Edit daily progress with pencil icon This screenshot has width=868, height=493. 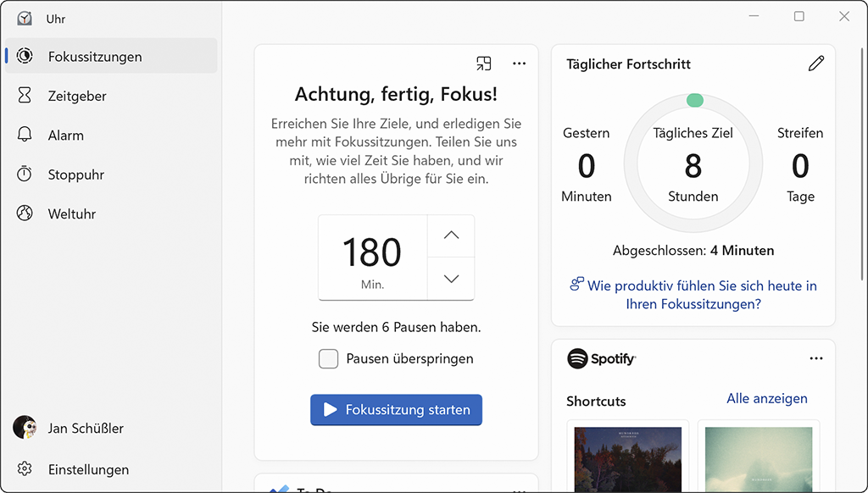pyautogui.click(x=815, y=64)
